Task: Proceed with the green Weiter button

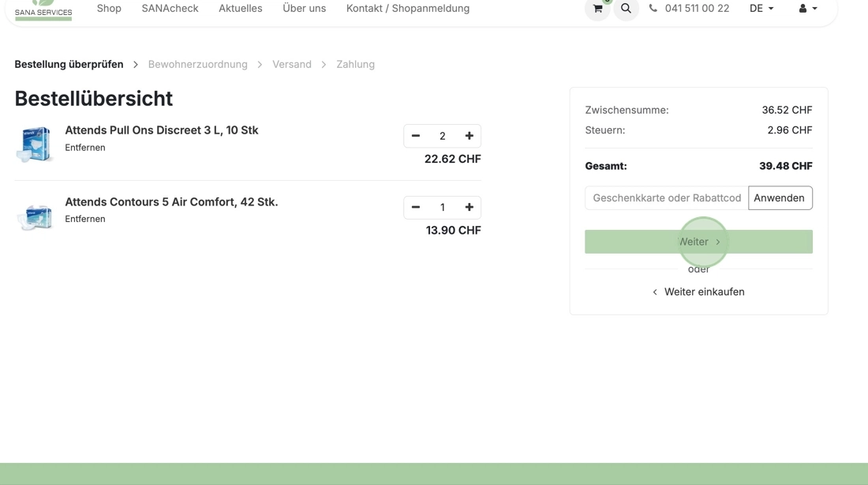Action: (698, 242)
